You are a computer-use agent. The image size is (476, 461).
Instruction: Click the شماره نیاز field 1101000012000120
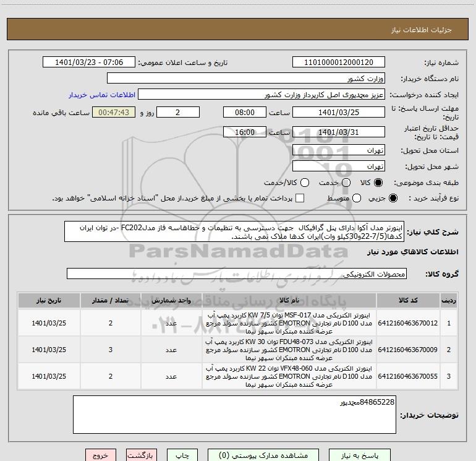point(339,62)
